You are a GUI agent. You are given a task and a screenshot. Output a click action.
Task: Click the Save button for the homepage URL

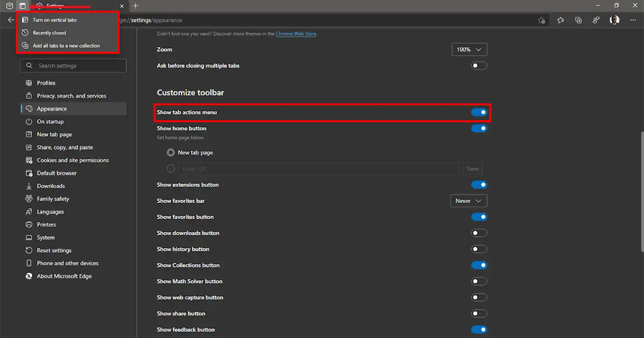tap(472, 168)
